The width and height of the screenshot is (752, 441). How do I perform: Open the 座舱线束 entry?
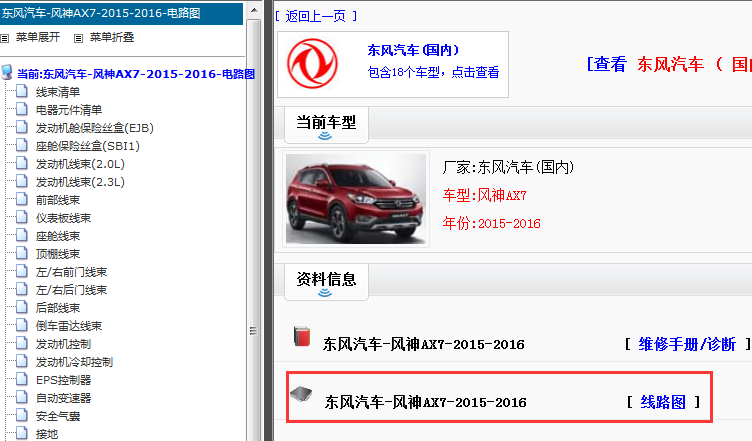click(x=58, y=236)
